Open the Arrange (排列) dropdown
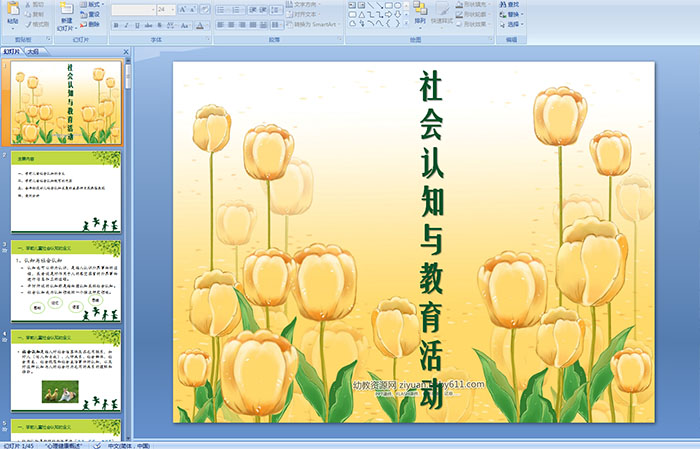This screenshot has height=449, width=700. tap(420, 13)
